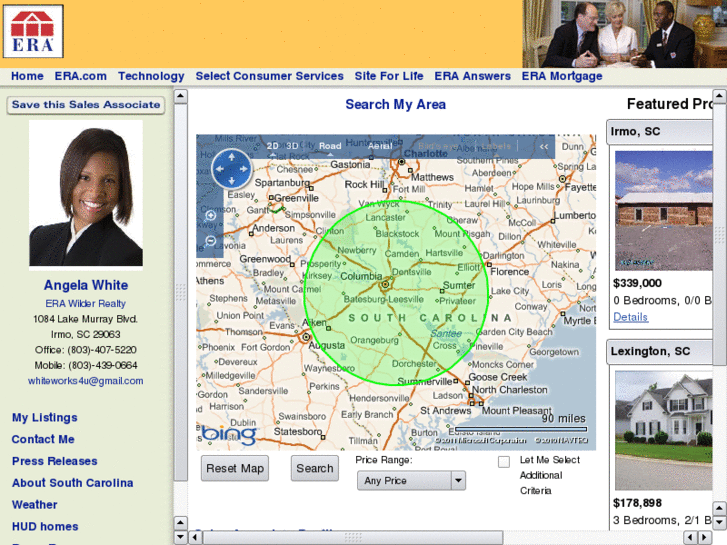The height and width of the screenshot is (545, 727).
Task: Click Angela White's portrait photo
Action: click(86, 193)
